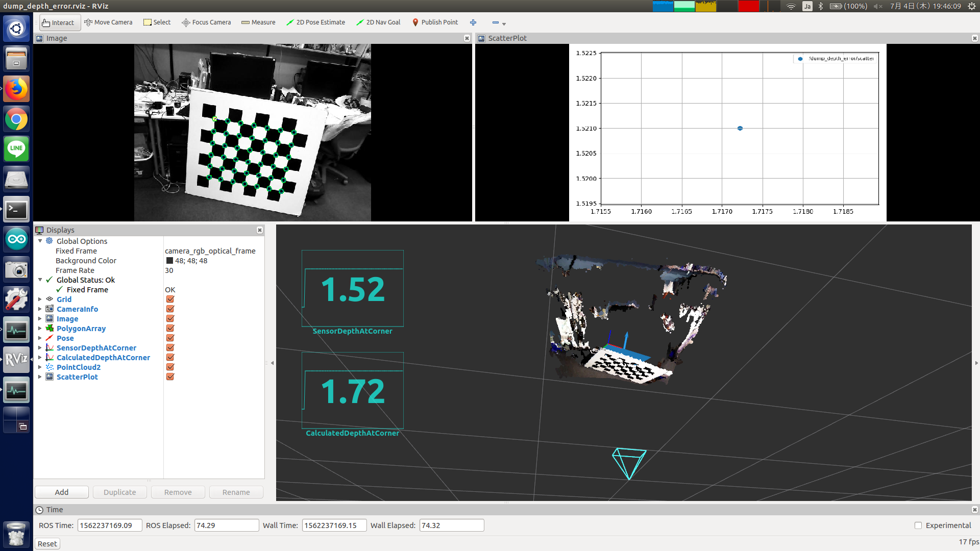The image size is (980, 551).
Task: Expand the PolygonArray display item
Action: tap(40, 328)
